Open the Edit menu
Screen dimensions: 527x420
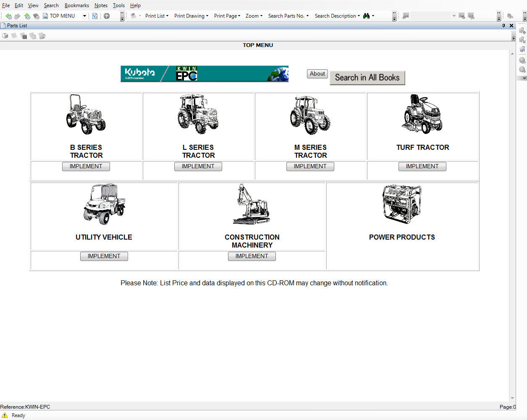pyautogui.click(x=19, y=5)
